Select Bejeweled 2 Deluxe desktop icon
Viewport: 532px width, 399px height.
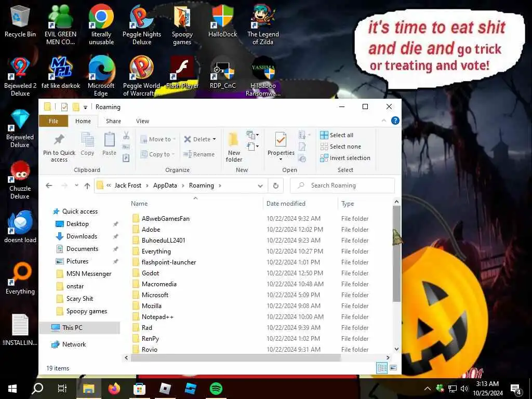20,77
